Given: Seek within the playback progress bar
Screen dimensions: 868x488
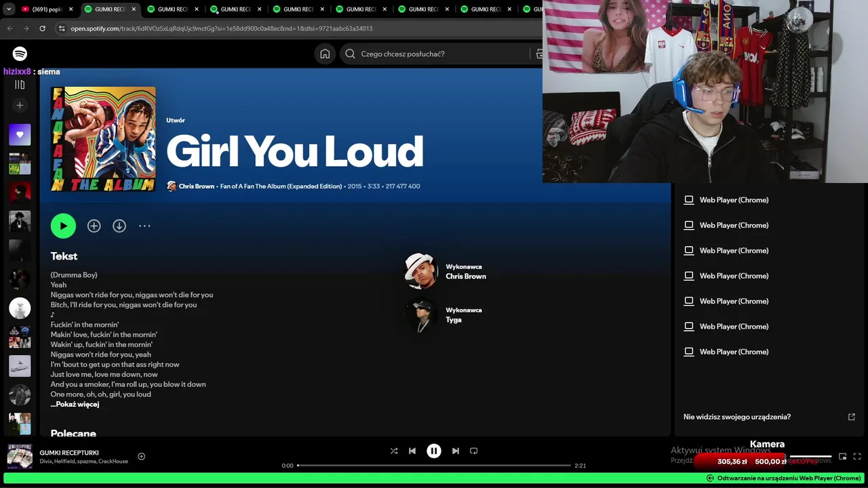Looking at the screenshot, I should (434, 466).
